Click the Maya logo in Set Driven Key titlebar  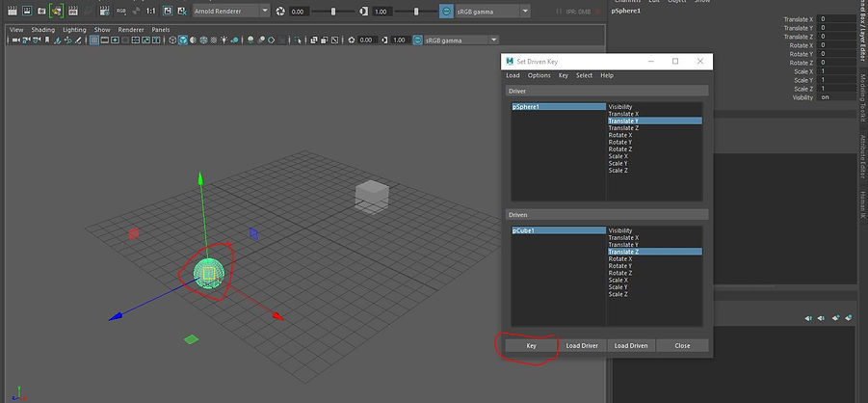(x=510, y=62)
